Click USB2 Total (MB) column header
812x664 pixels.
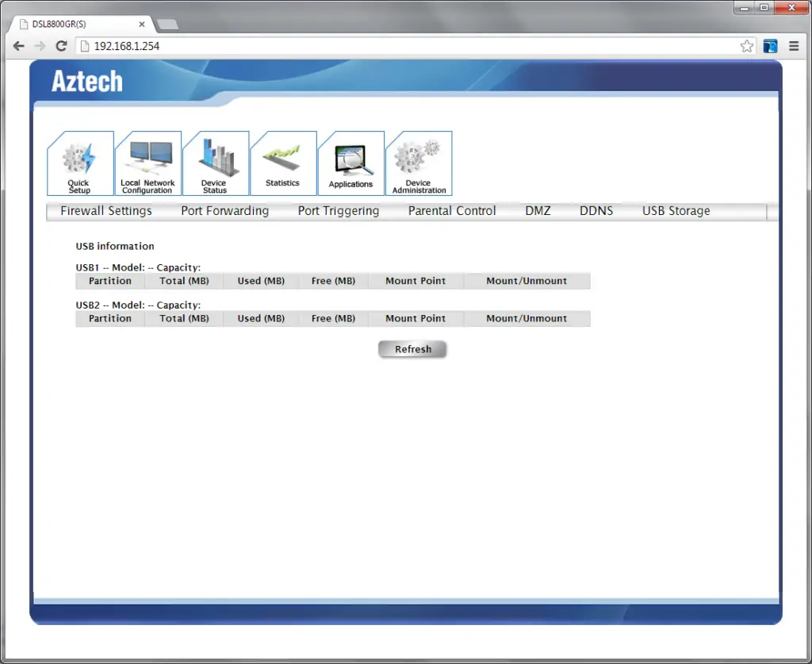[184, 319]
